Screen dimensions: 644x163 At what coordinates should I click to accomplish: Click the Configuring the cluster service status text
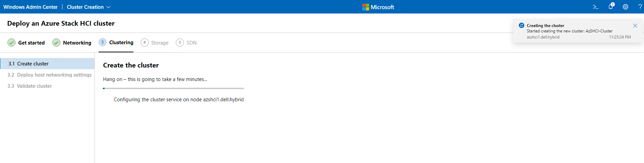pyautogui.click(x=178, y=100)
